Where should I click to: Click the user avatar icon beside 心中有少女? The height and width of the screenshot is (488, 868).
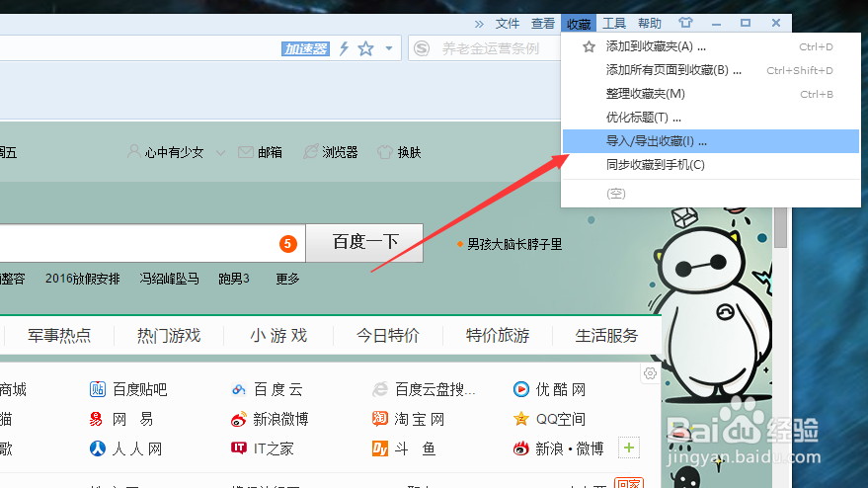coord(133,151)
